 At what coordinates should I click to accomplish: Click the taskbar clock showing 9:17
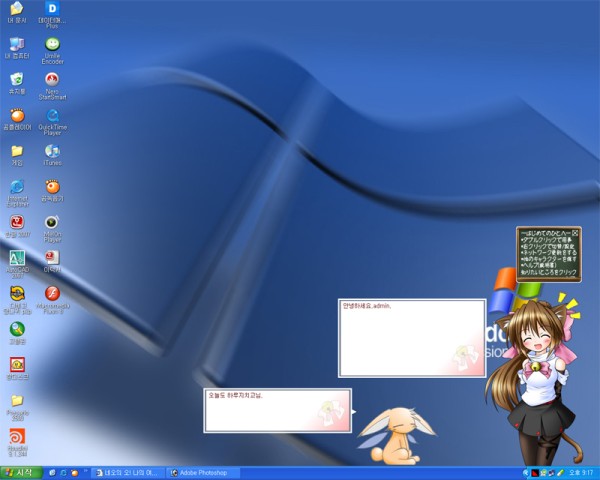(581, 473)
